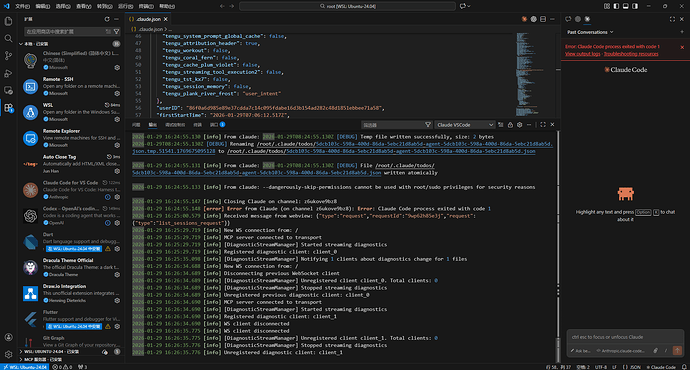Open the File (文件) menu
The width and height of the screenshot is (690, 370).
22,6
